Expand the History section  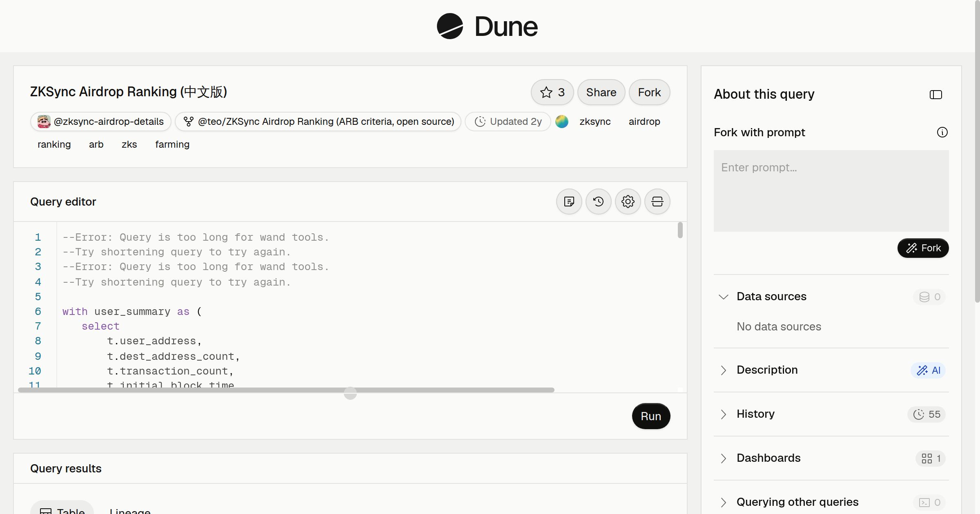(x=723, y=414)
